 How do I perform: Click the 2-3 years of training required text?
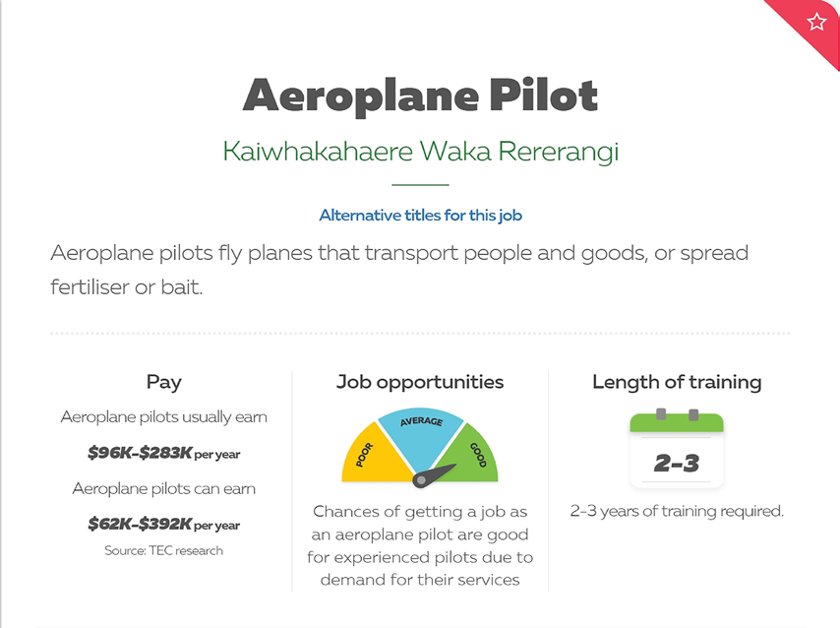click(677, 511)
